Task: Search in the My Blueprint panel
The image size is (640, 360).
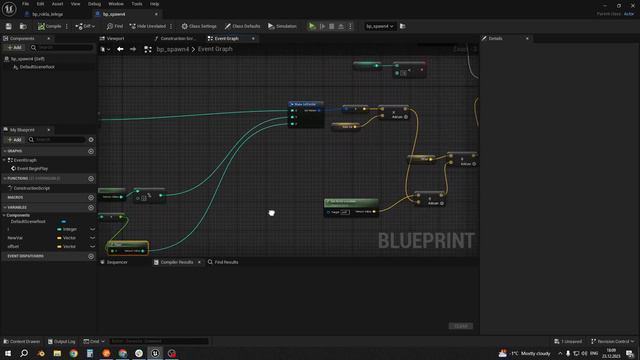Action: click(57, 140)
